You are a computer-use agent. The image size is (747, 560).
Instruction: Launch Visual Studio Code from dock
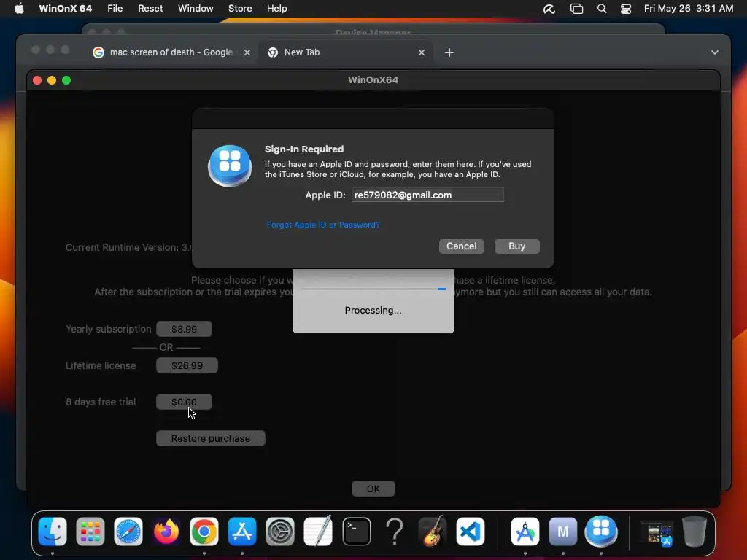pos(471,531)
